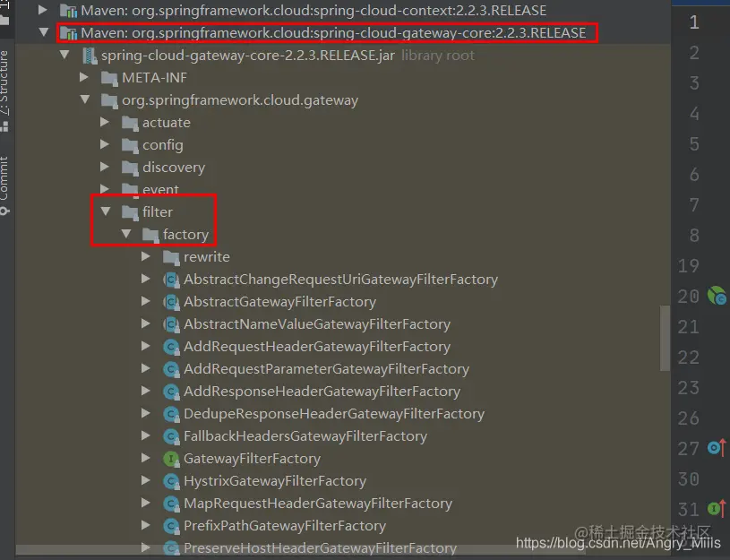
Task: Click the jar archive icon
Action: (x=89, y=56)
